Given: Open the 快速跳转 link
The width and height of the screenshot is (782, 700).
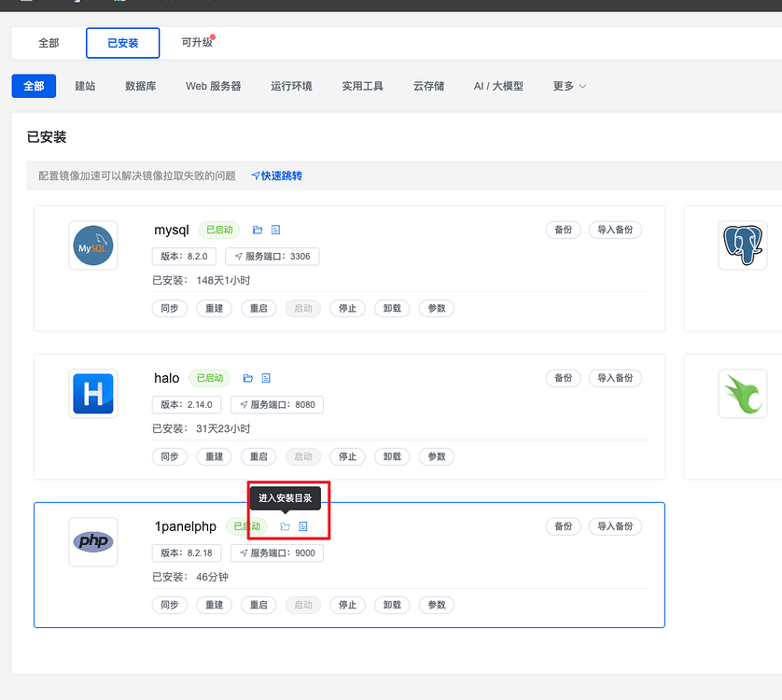Looking at the screenshot, I should point(278,175).
